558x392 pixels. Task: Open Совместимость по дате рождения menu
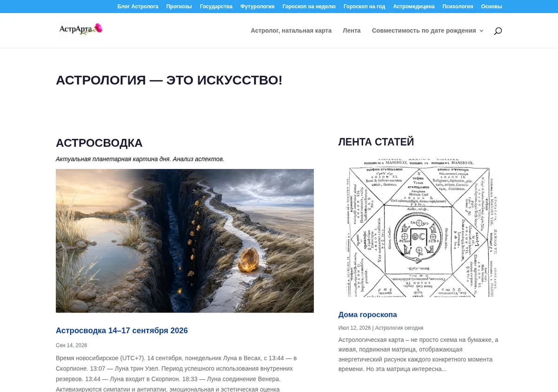point(424,31)
